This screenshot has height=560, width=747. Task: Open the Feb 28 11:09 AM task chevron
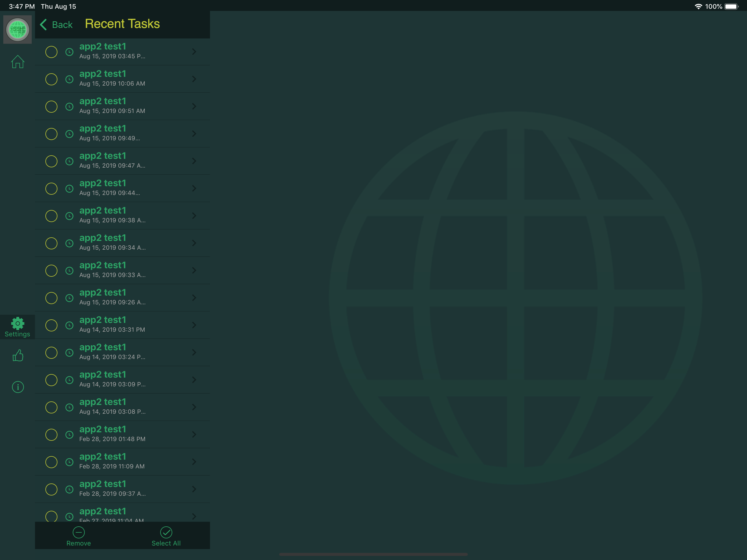[194, 462]
